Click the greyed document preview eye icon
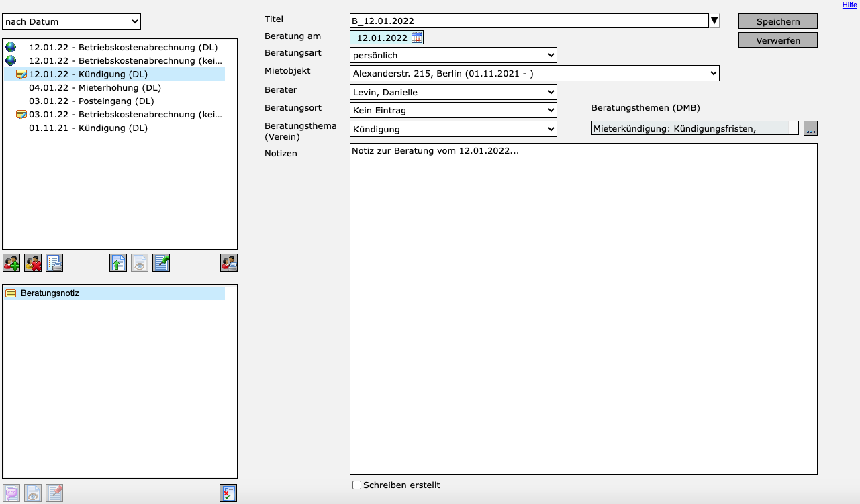Screen dimensions: 860x504 tap(140, 263)
